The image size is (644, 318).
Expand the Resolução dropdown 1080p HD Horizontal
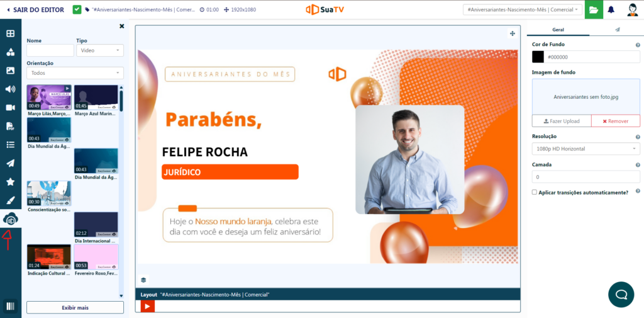point(586,149)
